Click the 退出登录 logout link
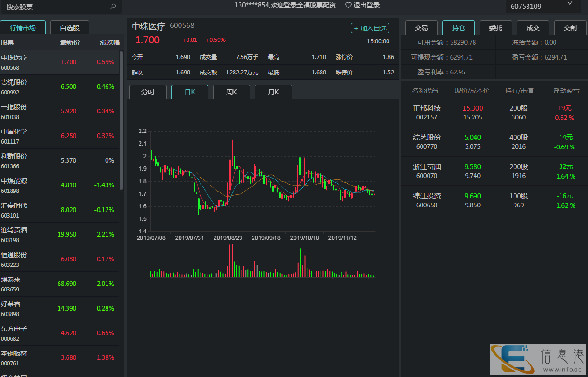This screenshot has width=588, height=377. [x=366, y=5]
